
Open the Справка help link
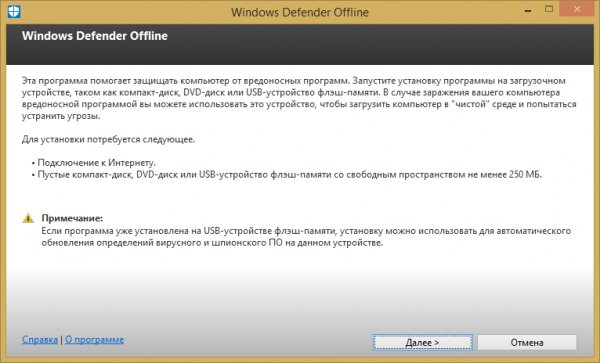40,340
